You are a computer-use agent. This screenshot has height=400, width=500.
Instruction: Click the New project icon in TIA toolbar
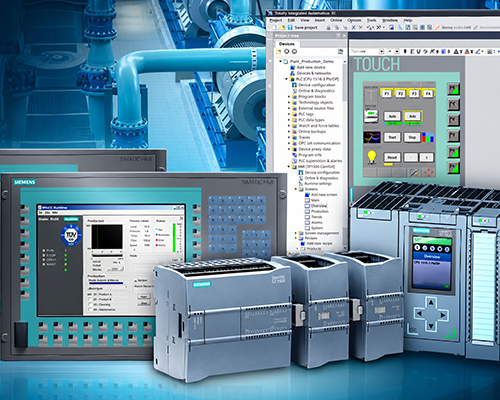click(275, 27)
